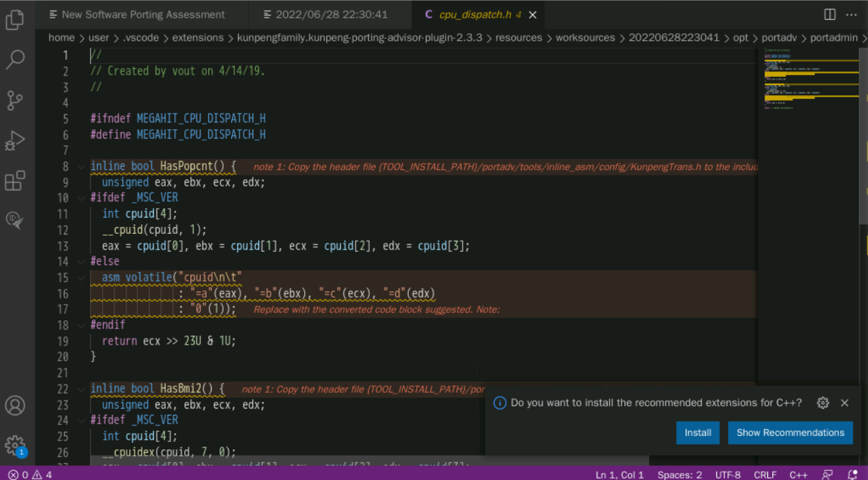Open notification gear settings icon
This screenshot has width=868, height=480.
tap(823, 402)
